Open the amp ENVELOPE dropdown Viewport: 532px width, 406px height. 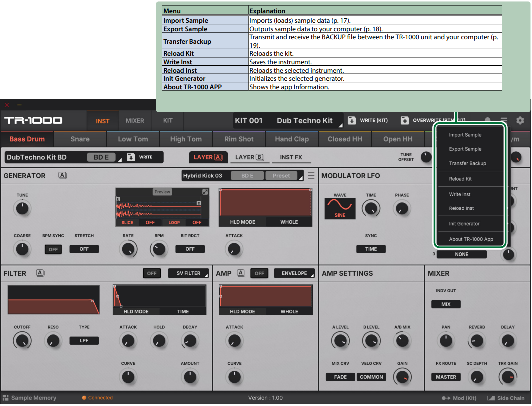click(x=294, y=273)
